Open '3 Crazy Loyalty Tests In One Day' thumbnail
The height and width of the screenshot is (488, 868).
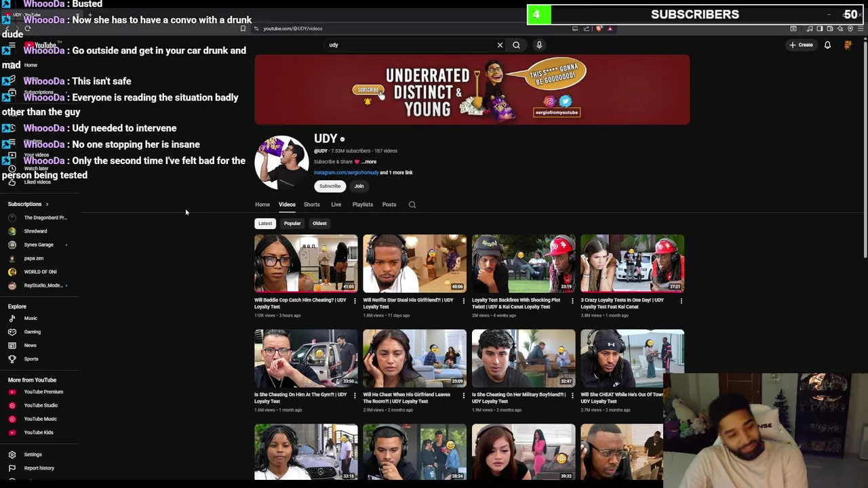point(632,264)
